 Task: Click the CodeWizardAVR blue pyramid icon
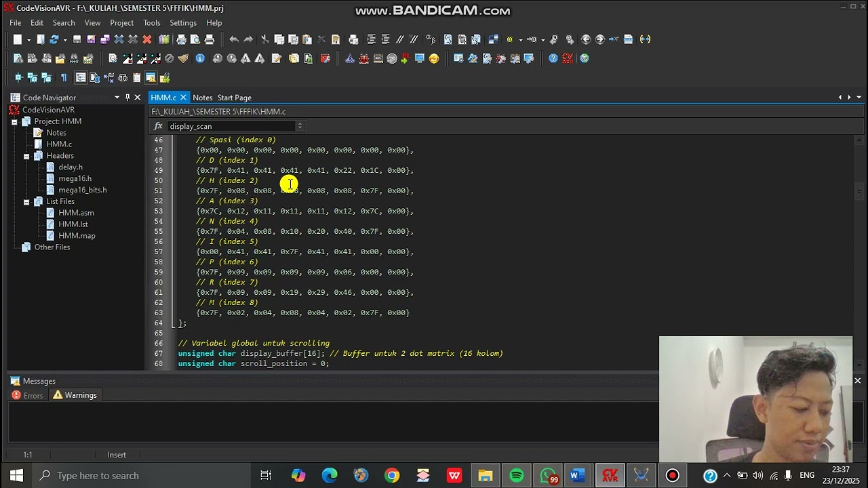(x=350, y=58)
